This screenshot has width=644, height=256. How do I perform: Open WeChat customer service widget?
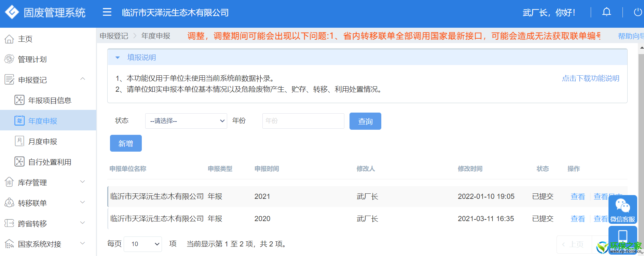pos(622,209)
